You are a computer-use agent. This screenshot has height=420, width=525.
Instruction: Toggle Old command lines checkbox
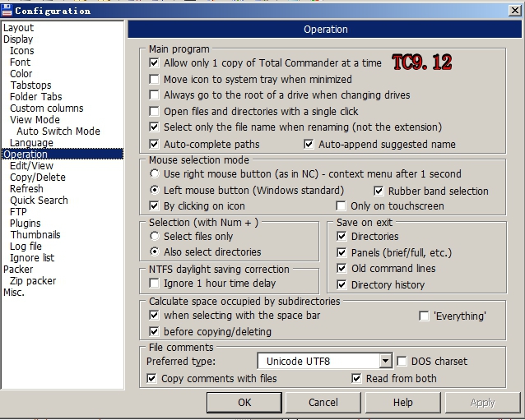(341, 268)
